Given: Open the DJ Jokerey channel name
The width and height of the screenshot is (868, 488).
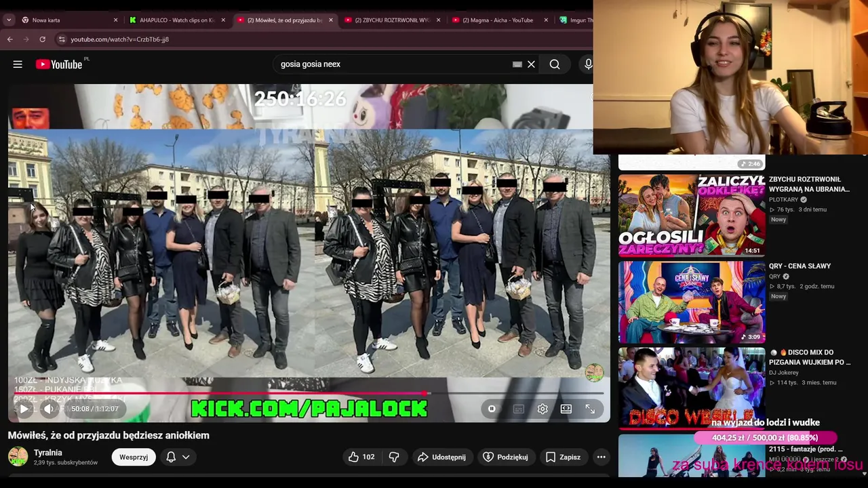Looking at the screenshot, I should 784,373.
